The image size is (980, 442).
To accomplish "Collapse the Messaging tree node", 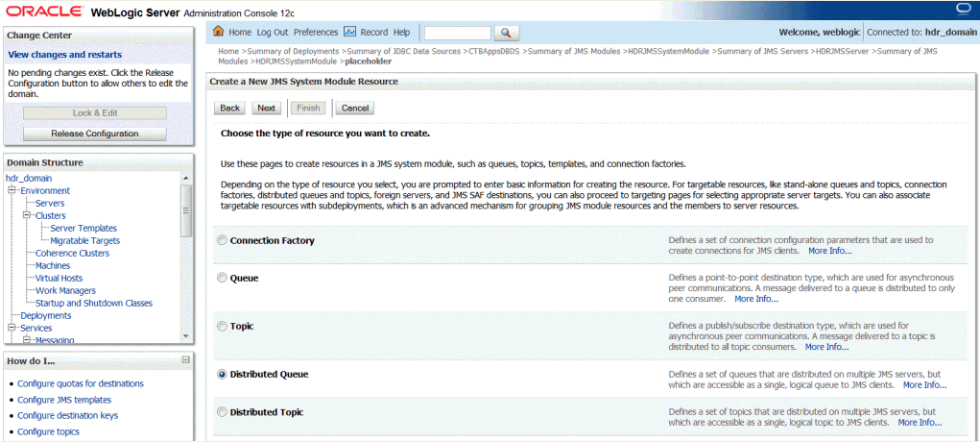I will tap(26, 340).
